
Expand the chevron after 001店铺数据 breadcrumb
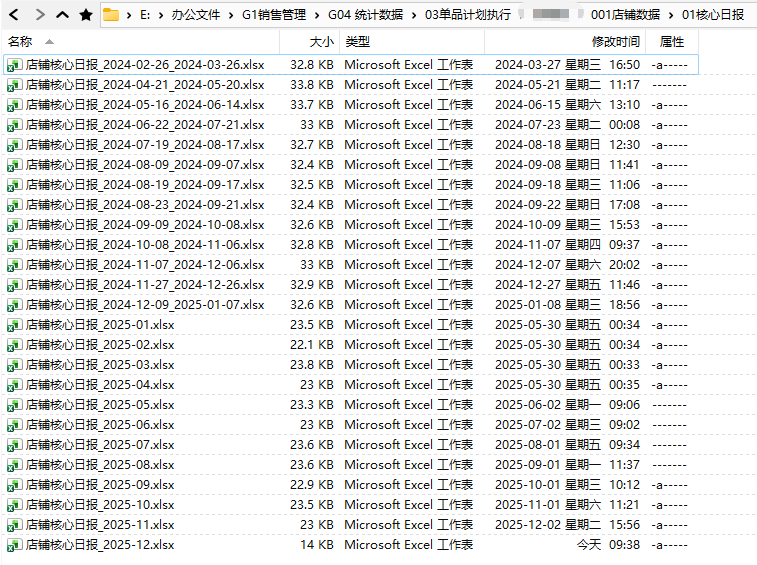pyautogui.click(x=668, y=15)
